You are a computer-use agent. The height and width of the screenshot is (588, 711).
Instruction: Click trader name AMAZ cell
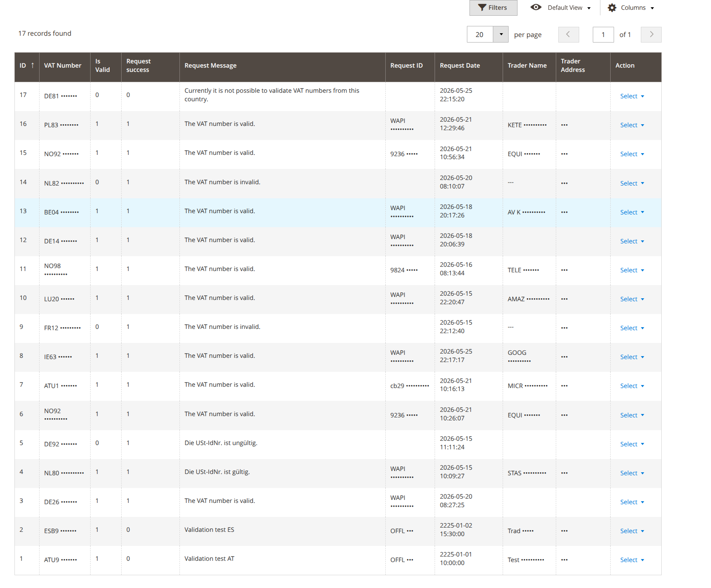pyautogui.click(x=529, y=299)
